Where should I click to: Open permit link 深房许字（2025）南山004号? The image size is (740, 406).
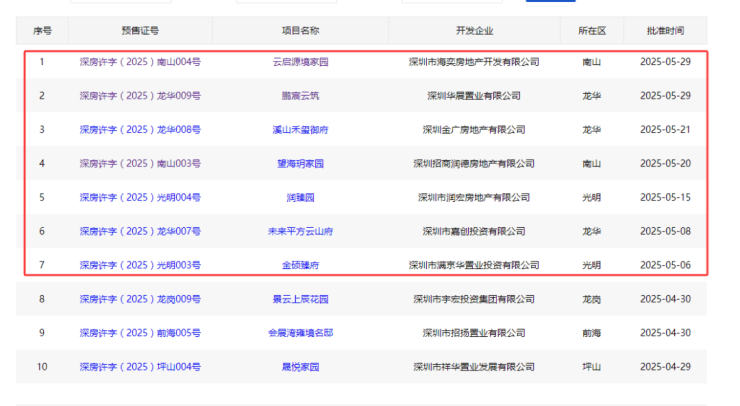pos(140,62)
